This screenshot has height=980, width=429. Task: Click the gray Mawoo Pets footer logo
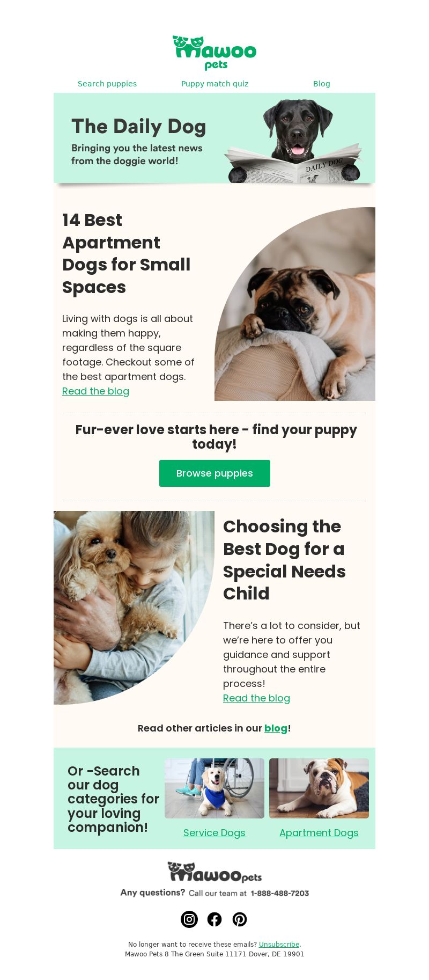point(214,872)
